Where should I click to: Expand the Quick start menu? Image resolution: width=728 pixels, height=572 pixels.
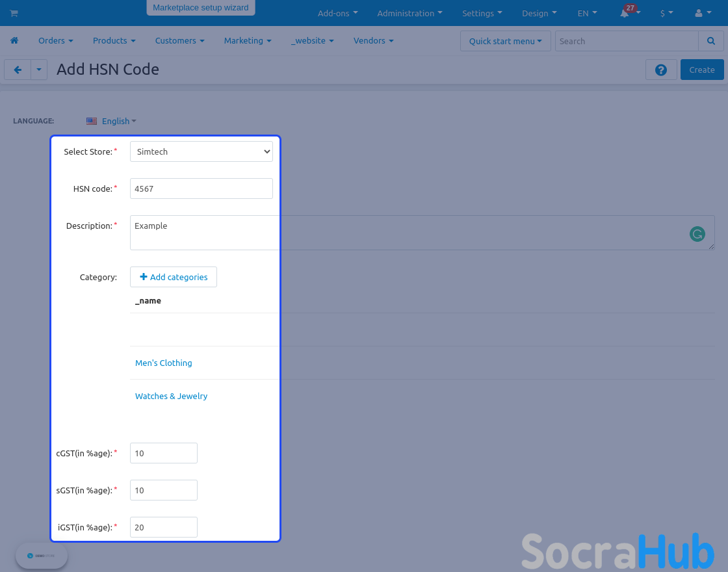[505, 41]
